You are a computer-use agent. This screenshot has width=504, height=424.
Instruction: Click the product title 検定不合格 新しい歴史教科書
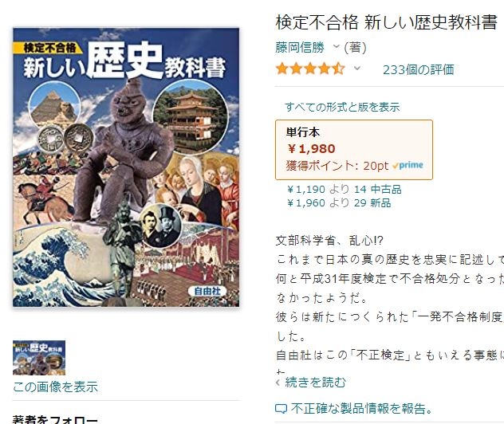(x=387, y=22)
